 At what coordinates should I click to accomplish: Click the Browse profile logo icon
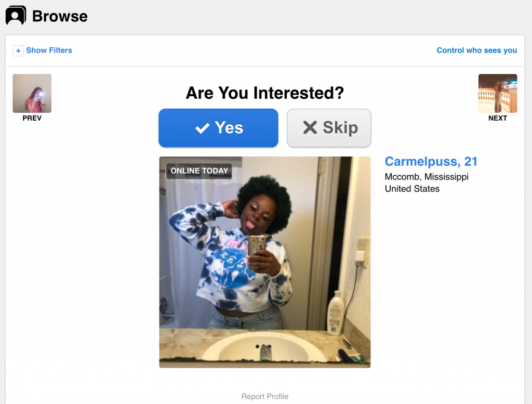pos(16,15)
